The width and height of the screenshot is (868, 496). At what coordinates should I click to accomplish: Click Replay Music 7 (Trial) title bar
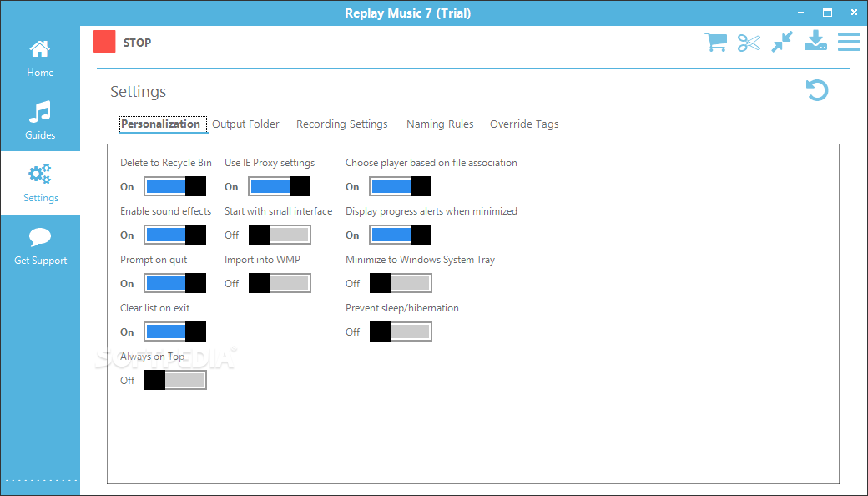[408, 13]
